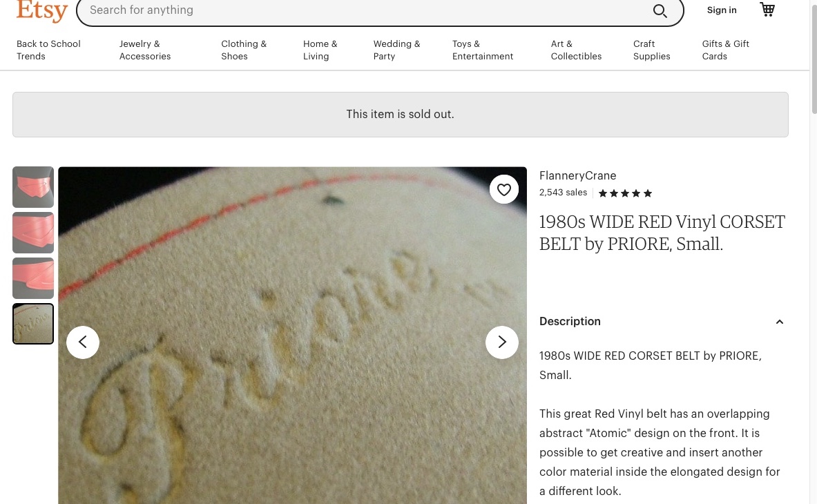The width and height of the screenshot is (817, 504).
Task: Collapse the Description section
Action: click(780, 322)
